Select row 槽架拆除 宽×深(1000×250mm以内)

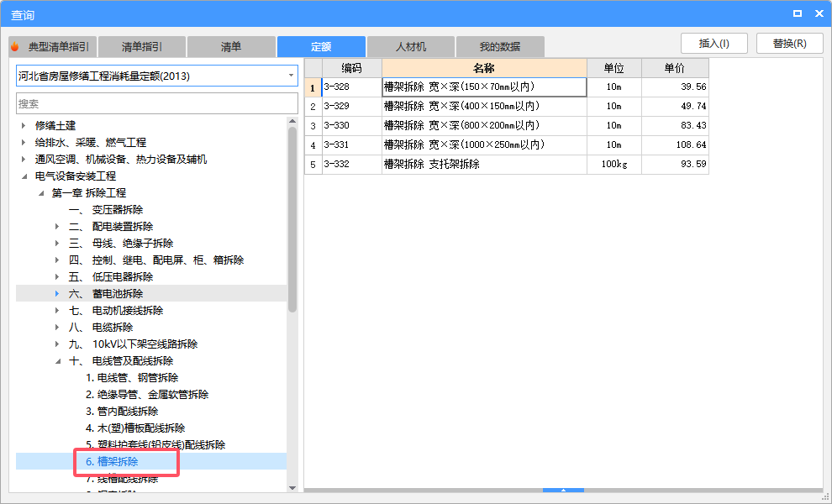(484, 144)
